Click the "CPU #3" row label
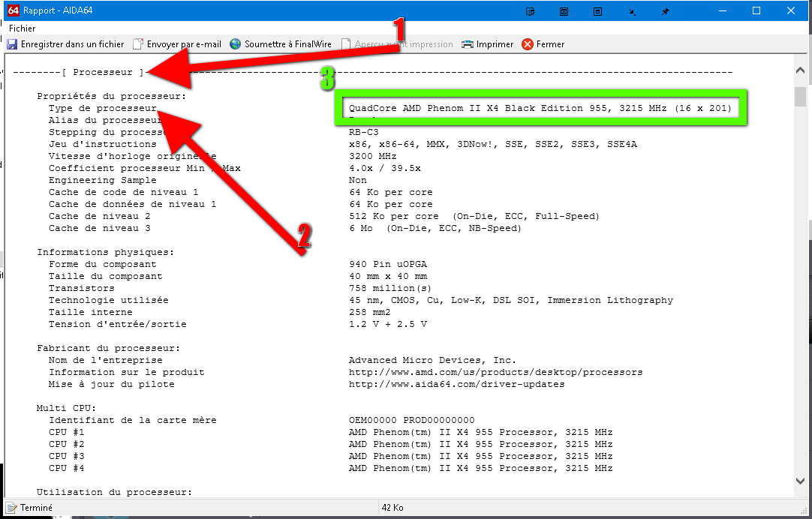Screen dimensions: 812x519 pyautogui.click(x=66, y=457)
